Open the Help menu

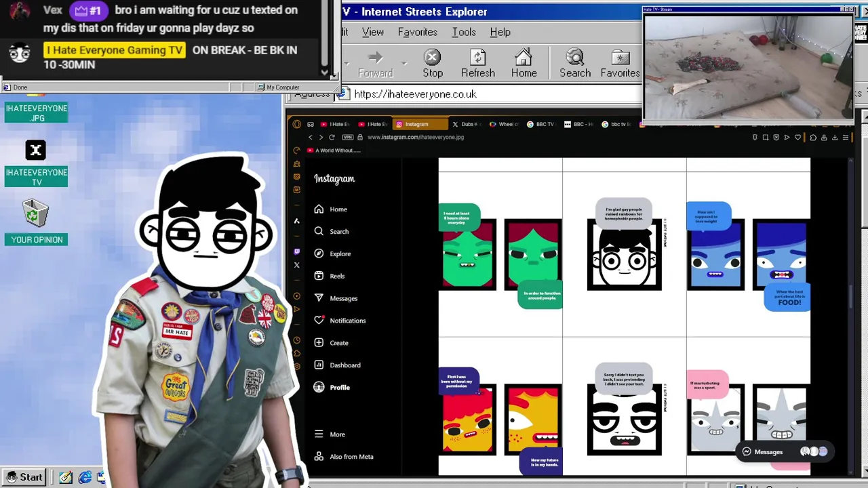500,32
